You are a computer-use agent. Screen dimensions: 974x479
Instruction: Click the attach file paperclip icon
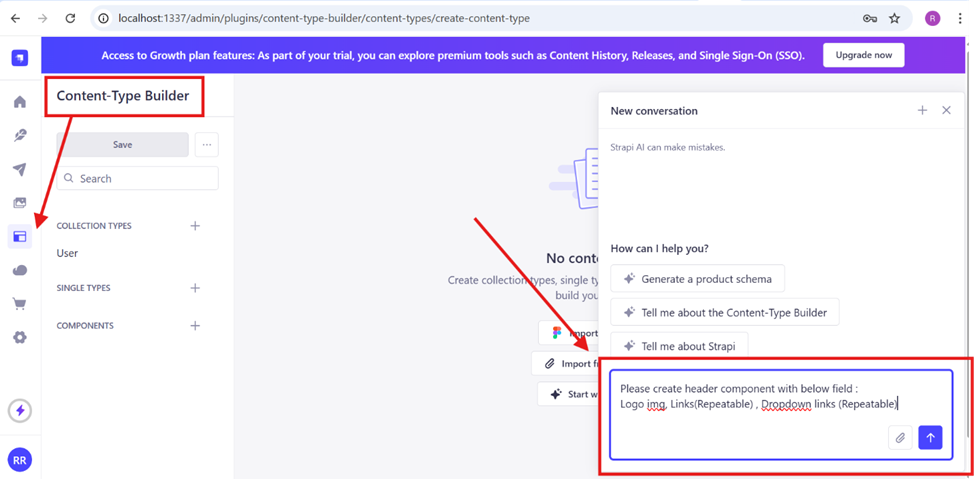coord(900,437)
